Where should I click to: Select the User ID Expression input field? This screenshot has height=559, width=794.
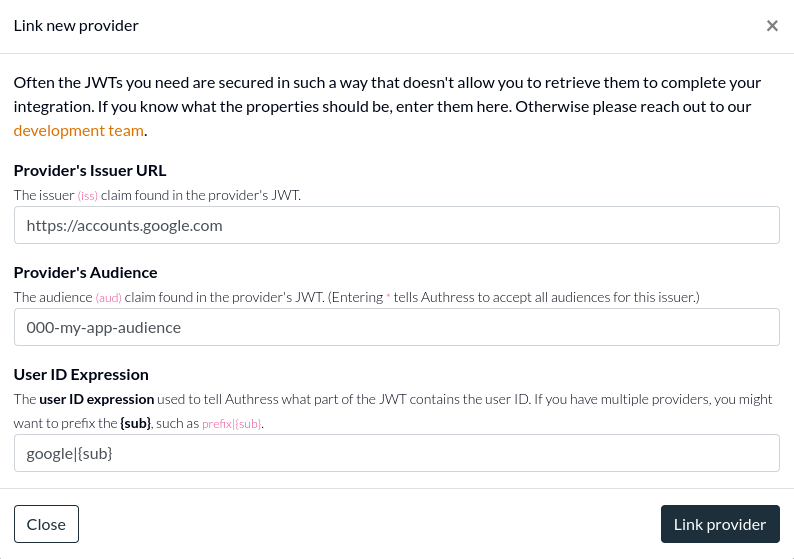pyautogui.click(x=397, y=453)
